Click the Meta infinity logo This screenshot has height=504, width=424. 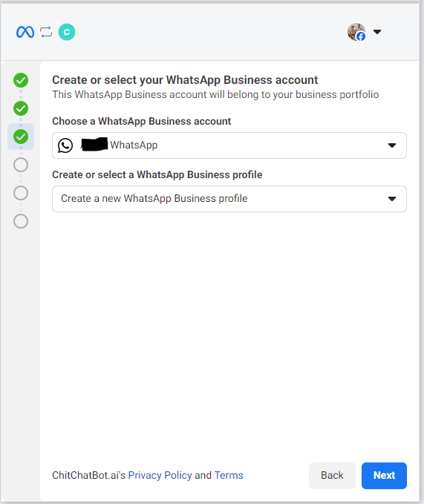(x=25, y=32)
